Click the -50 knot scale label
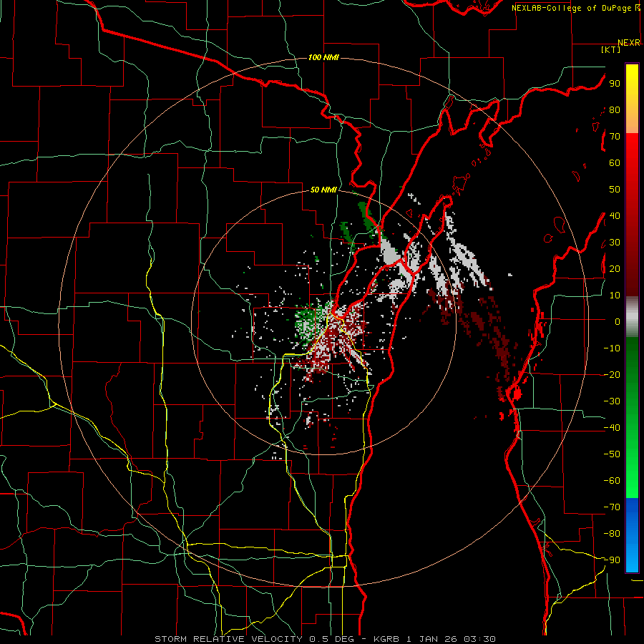The image size is (644, 644). [612, 454]
